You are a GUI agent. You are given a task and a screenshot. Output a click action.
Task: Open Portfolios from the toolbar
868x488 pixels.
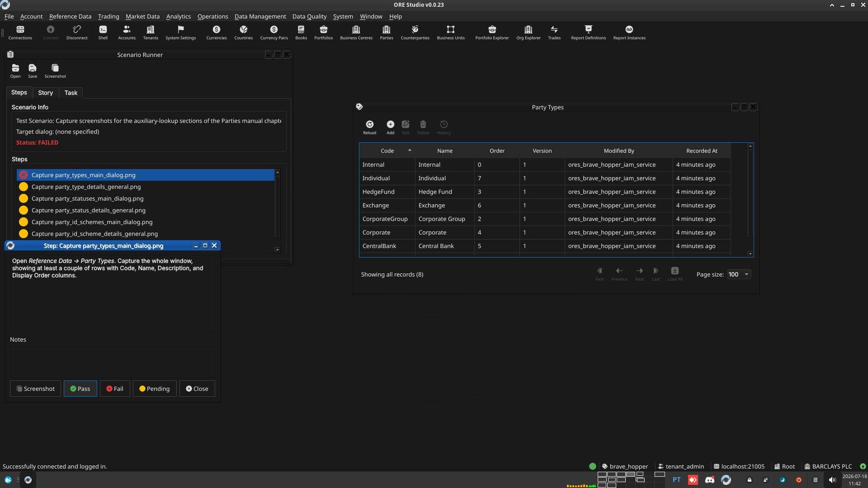(x=323, y=32)
